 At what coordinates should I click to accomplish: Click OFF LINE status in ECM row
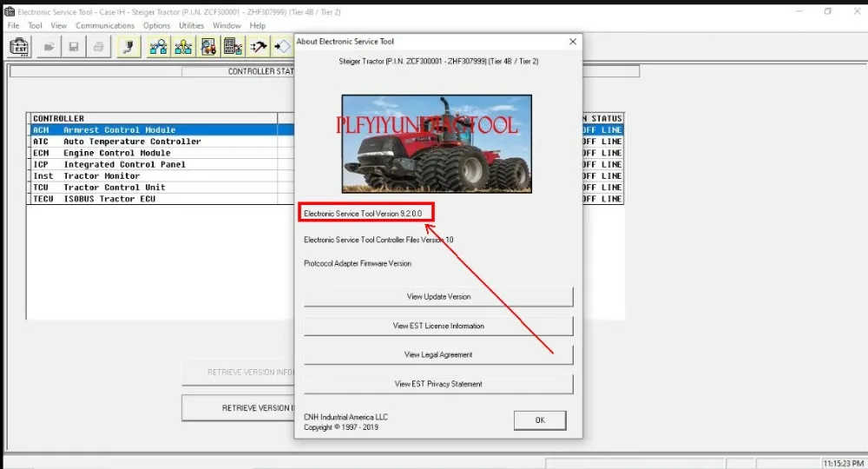(603, 153)
